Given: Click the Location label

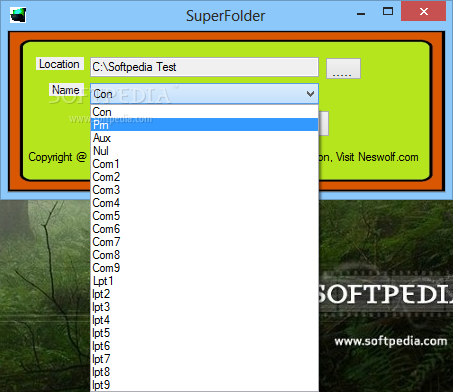Looking at the screenshot, I should (59, 64).
